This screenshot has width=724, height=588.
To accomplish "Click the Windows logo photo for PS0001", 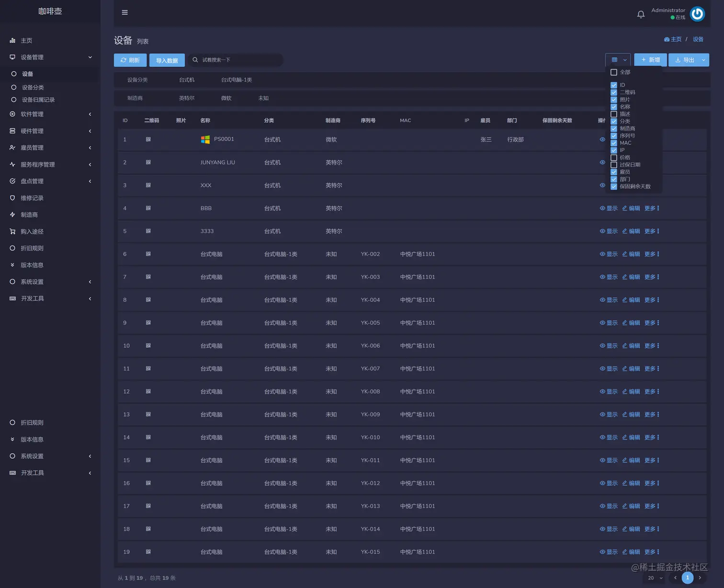I will 205,139.
